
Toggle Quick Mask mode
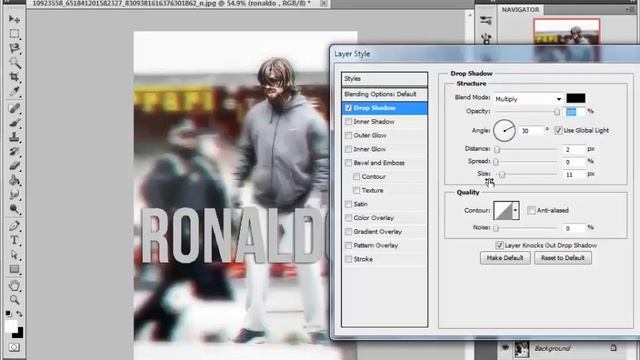14,347
